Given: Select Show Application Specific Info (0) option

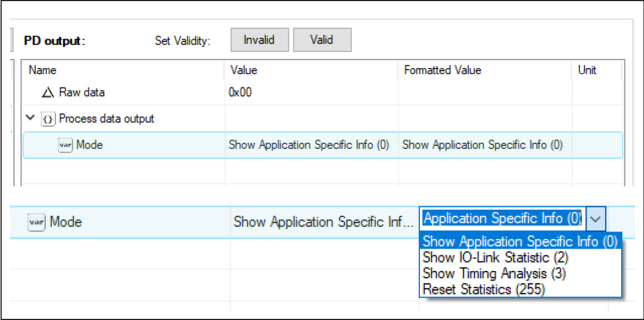Looking at the screenshot, I should pyautogui.click(x=520, y=241).
